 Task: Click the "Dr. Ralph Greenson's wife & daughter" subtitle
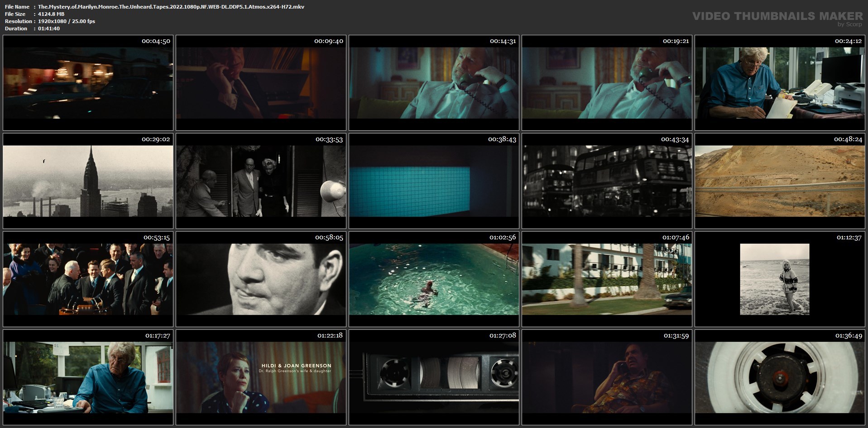(x=295, y=371)
